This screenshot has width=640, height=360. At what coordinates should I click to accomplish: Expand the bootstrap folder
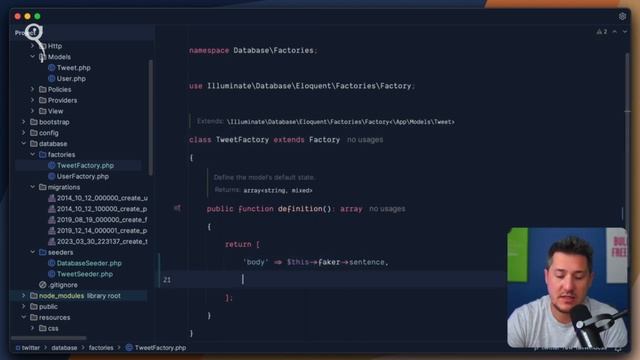click(23, 122)
